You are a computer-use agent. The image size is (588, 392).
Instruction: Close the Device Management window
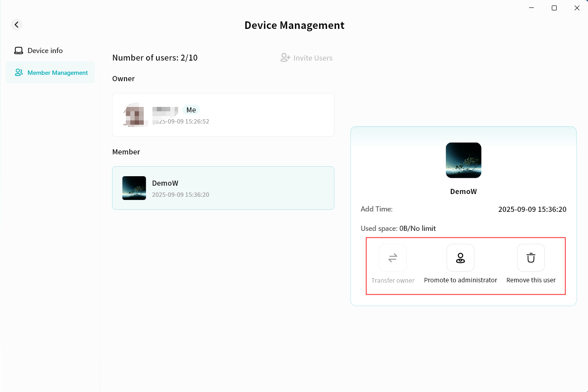point(577,8)
